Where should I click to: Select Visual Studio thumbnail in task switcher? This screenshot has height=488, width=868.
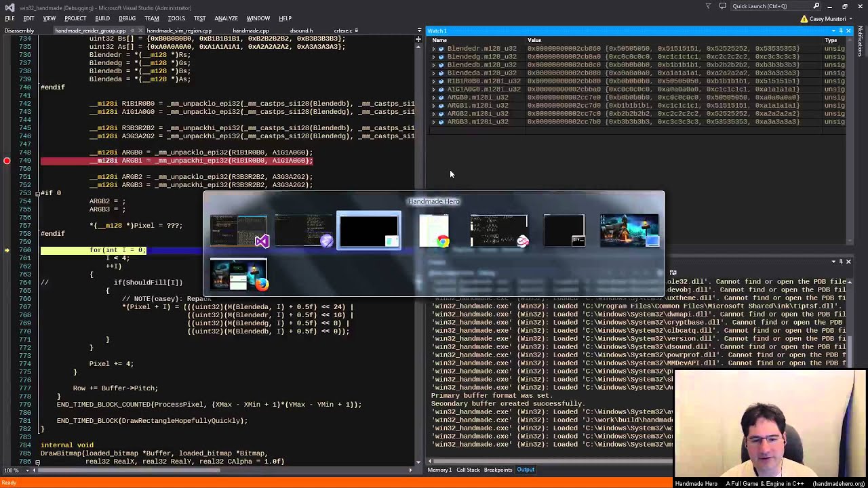tap(239, 230)
